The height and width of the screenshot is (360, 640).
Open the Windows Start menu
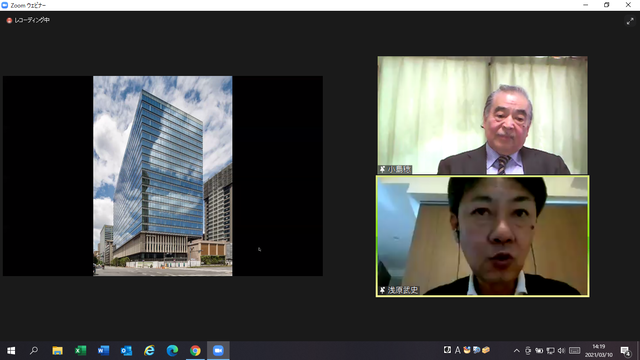tap(11, 351)
